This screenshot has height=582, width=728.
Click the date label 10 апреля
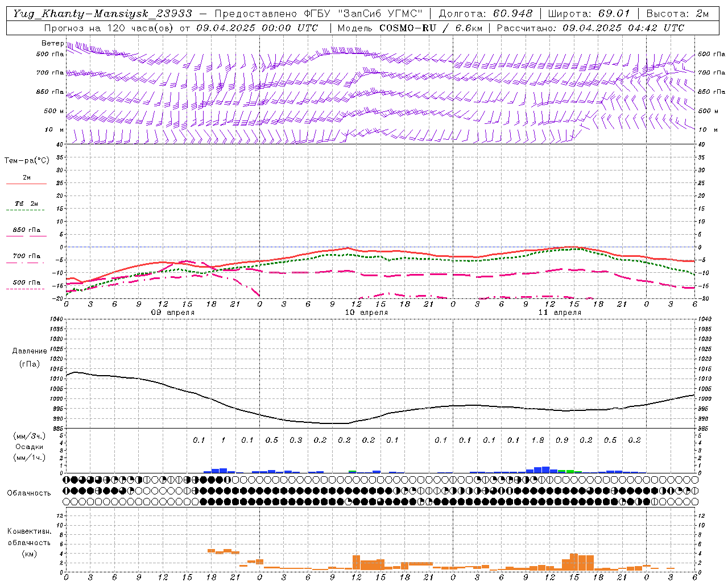(x=366, y=313)
